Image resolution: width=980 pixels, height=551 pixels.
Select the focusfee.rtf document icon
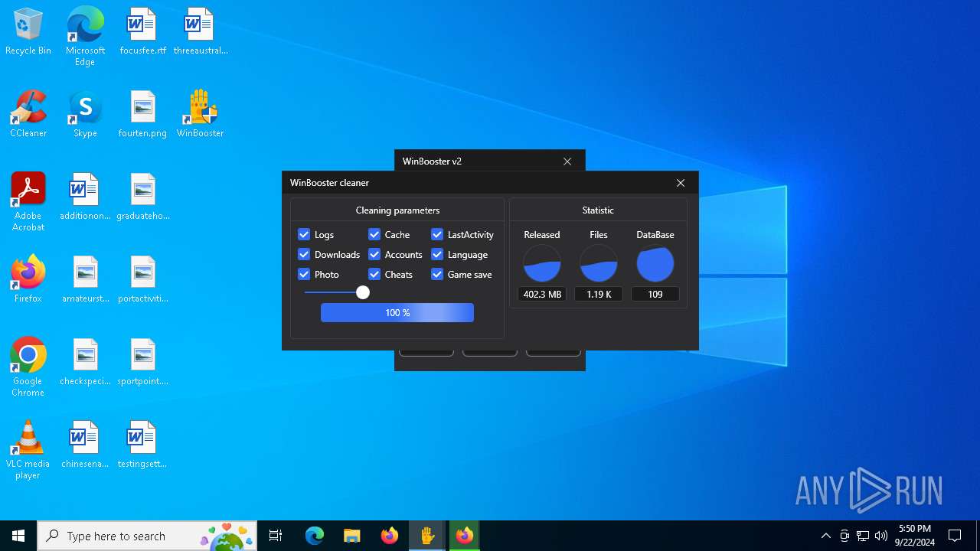coord(142,32)
